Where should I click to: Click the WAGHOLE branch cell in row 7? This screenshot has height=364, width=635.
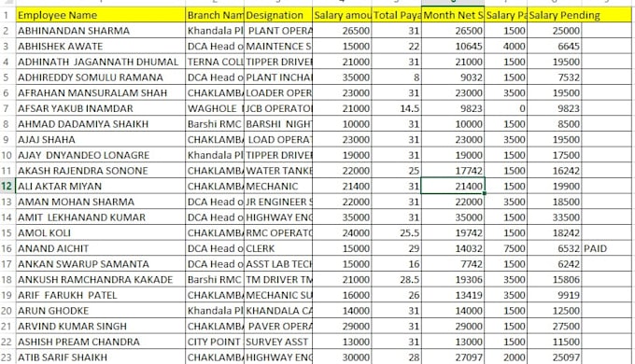click(215, 108)
